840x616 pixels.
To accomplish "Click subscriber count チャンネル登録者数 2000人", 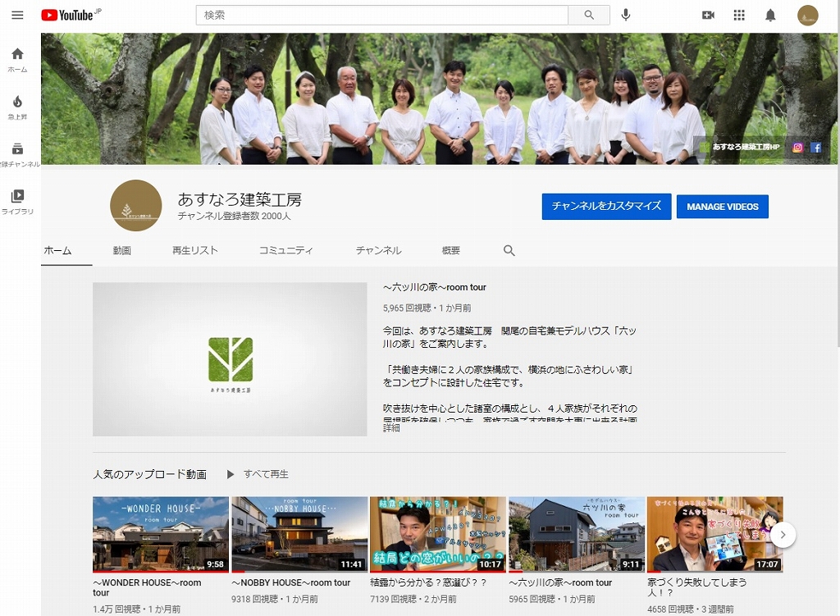I will 234,216.
